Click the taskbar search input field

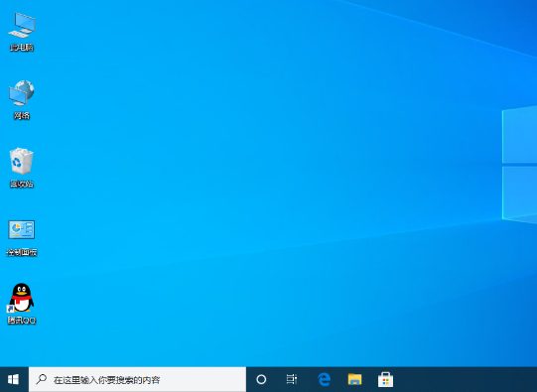137,379
